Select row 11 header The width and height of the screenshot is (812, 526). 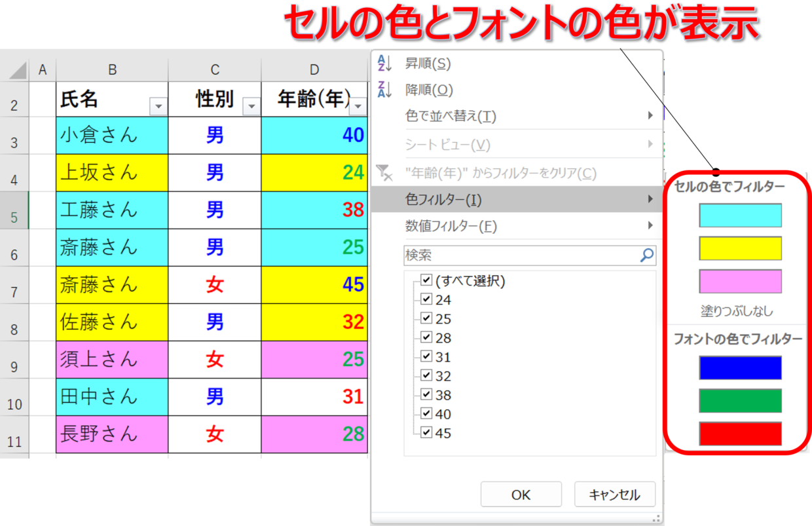pos(14,434)
